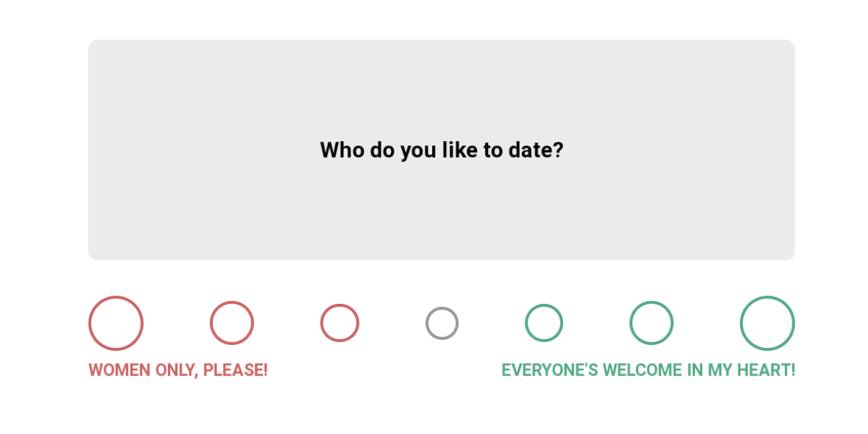Choose the second circle from the right

tap(652, 323)
